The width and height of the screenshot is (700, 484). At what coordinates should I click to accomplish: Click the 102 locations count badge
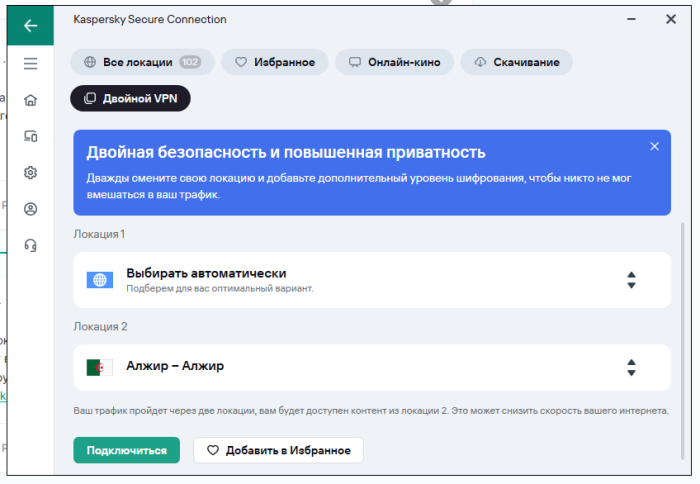(x=190, y=62)
